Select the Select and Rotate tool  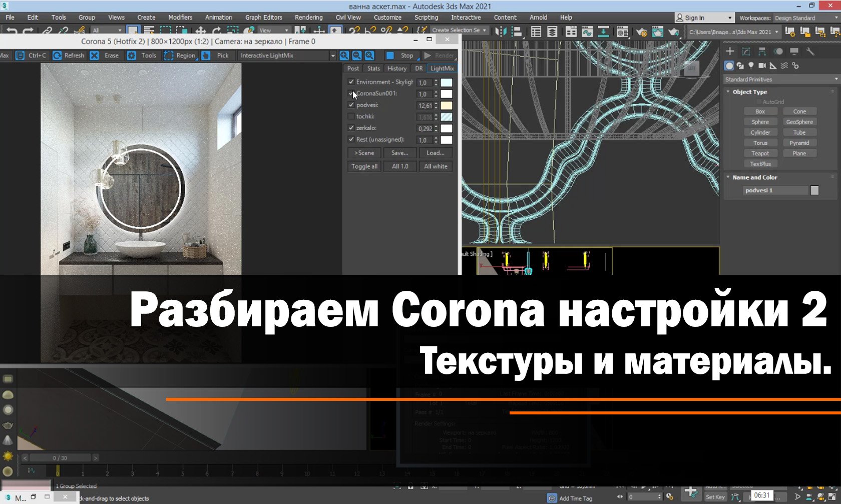click(x=217, y=31)
